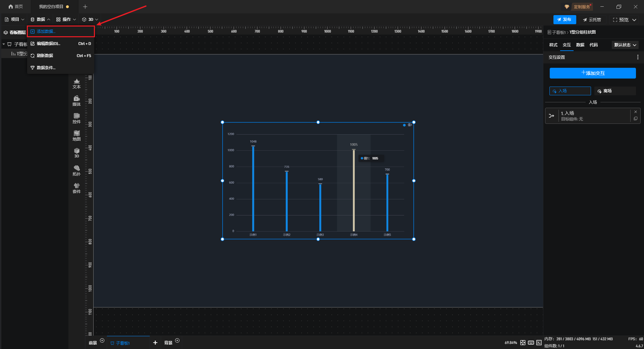This screenshot has height=349, width=644.
Task: Switch to the 样式 (Style) tab
Action: tap(553, 45)
